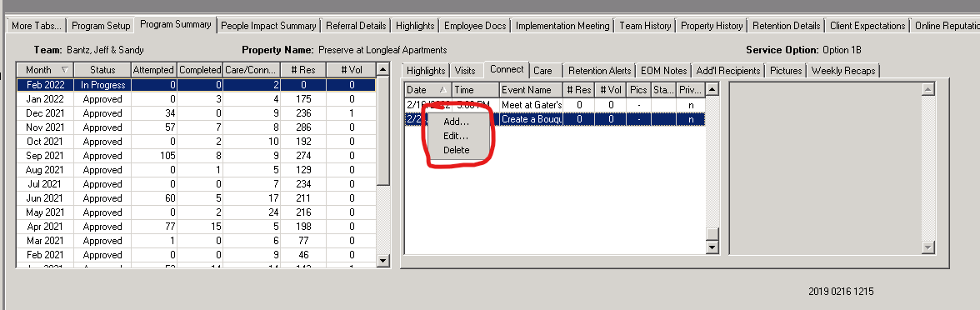Open the Retention Alerts sub-tab
The width and height of the screenshot is (980, 310).
pyautogui.click(x=599, y=71)
